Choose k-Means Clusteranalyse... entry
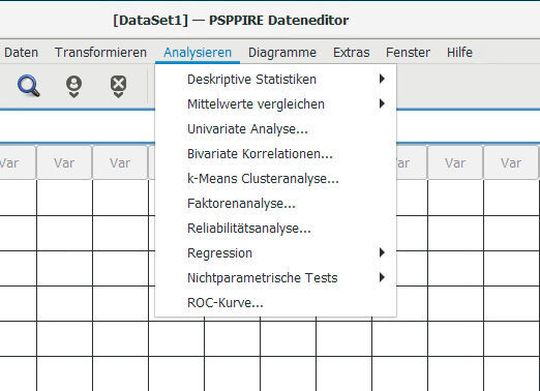This screenshot has height=391, width=540. (276, 178)
